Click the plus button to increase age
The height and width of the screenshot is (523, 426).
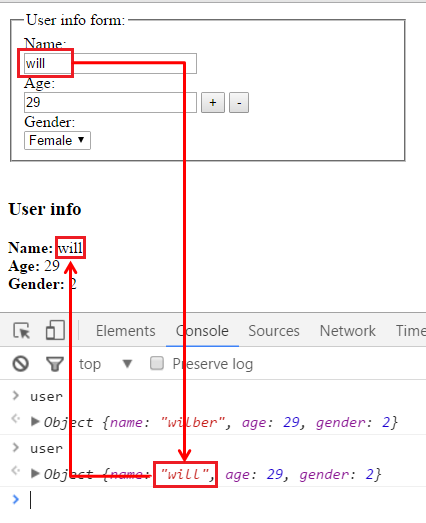tap(213, 103)
